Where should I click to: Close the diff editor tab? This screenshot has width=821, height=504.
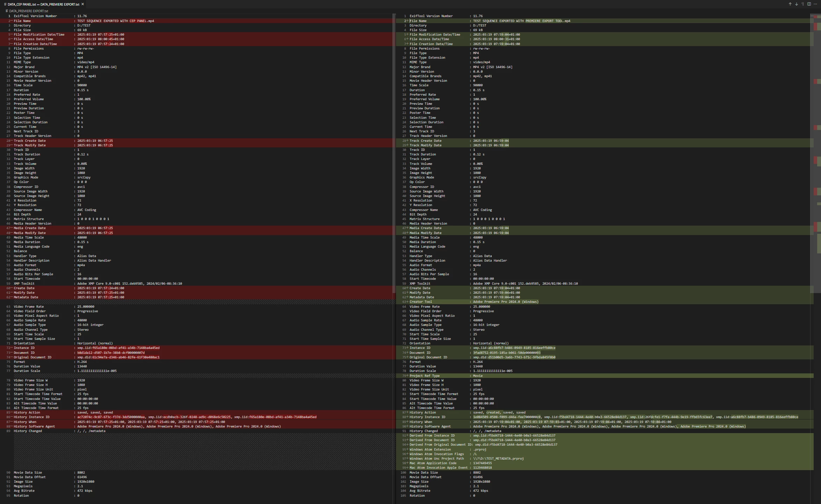pos(82,4)
